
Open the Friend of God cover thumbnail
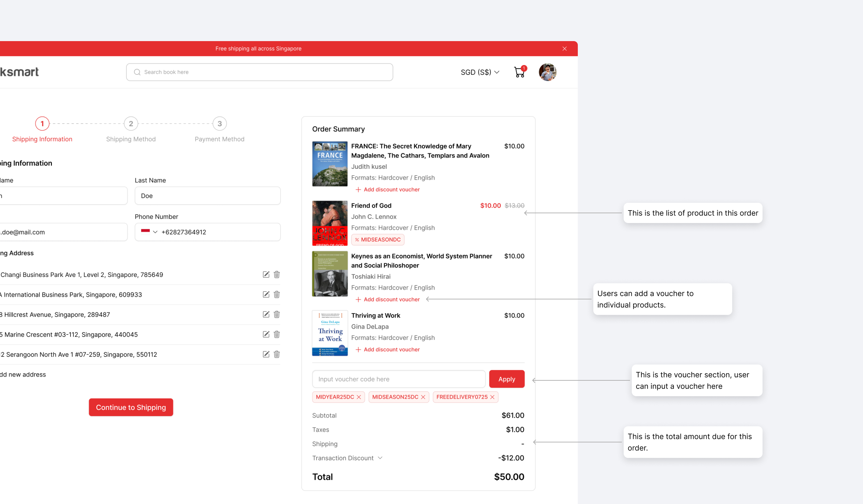pyautogui.click(x=330, y=223)
